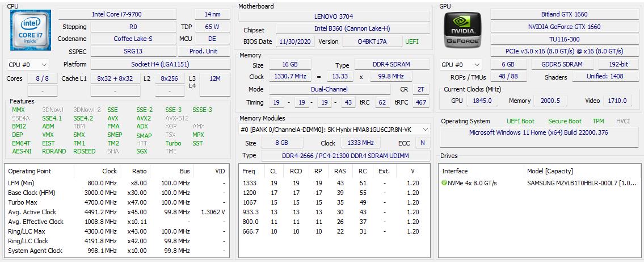Click the TU116-300 GPU chip field
This screenshot has height=262, width=644.
tap(564, 39)
